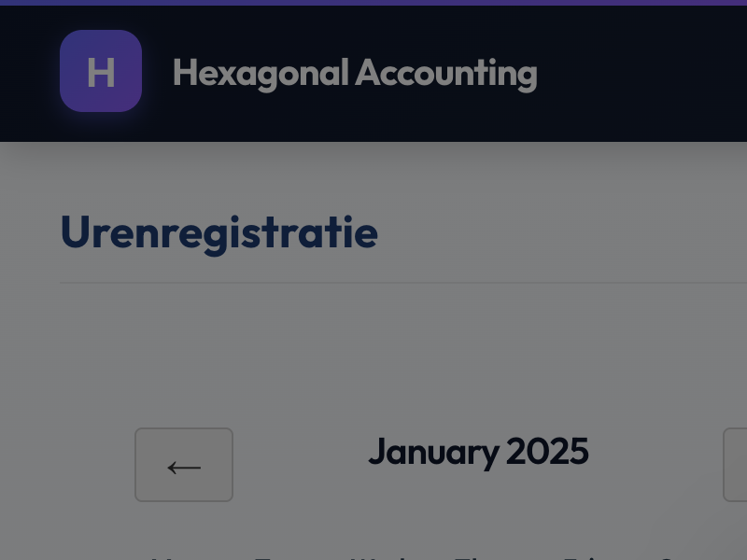Click the left arrow inside the navigation button

(x=183, y=467)
